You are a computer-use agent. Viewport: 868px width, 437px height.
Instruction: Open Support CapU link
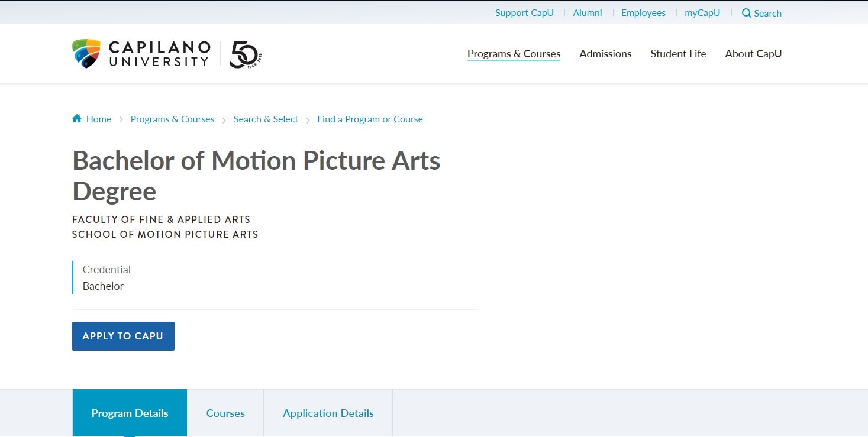point(524,13)
